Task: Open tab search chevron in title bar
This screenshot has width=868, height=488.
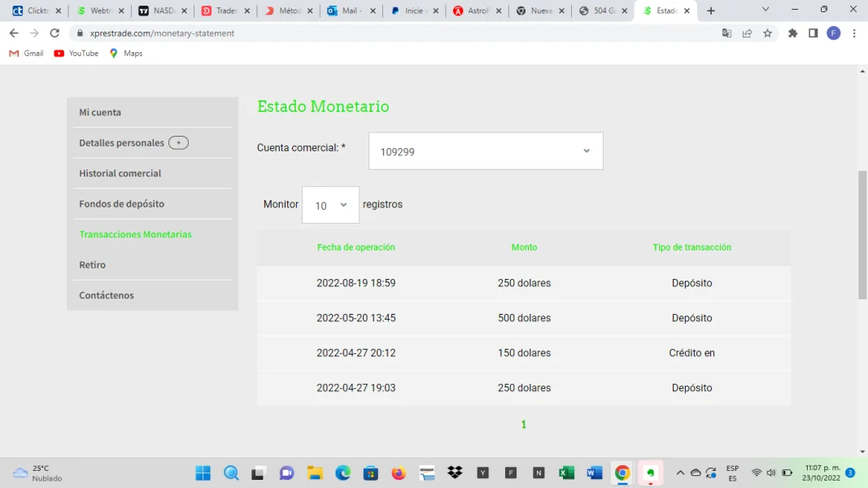Action: click(765, 10)
